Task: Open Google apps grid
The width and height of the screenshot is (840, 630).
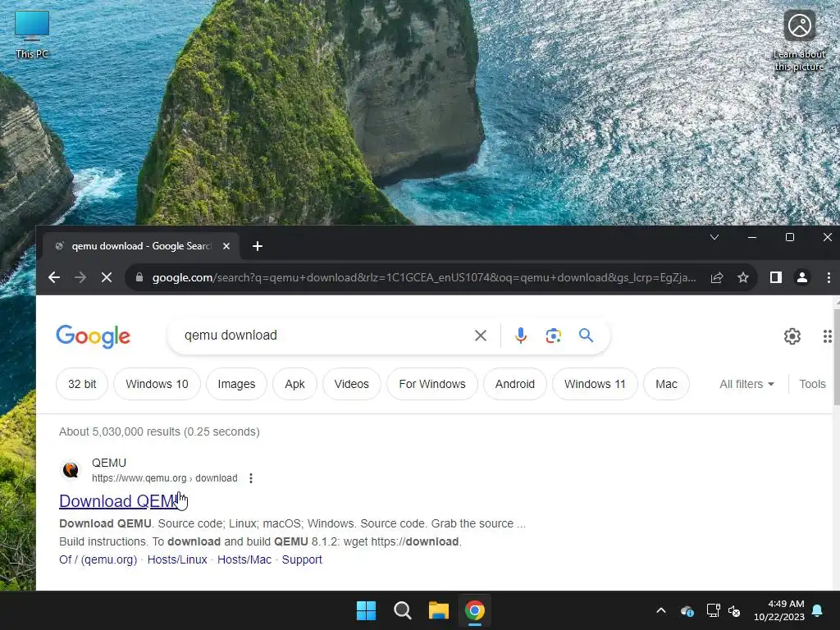Action: (827, 336)
